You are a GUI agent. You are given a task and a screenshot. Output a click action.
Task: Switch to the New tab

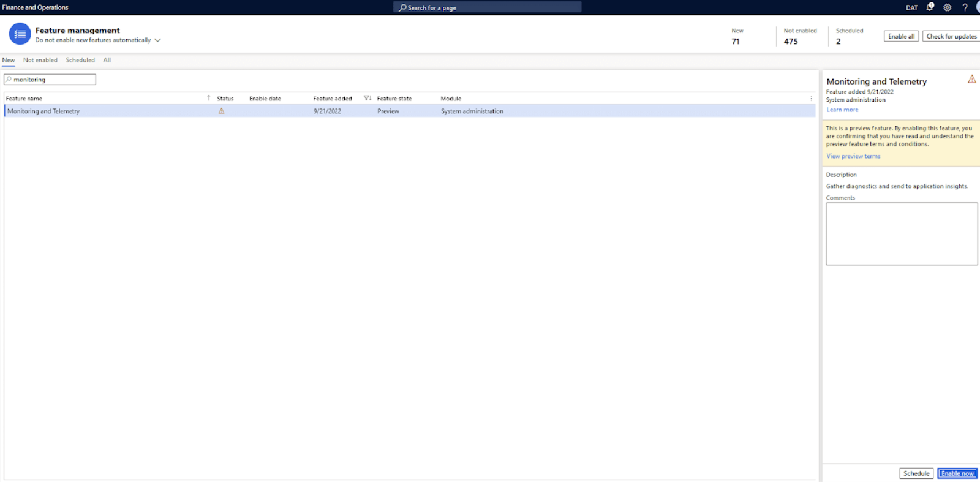point(9,60)
